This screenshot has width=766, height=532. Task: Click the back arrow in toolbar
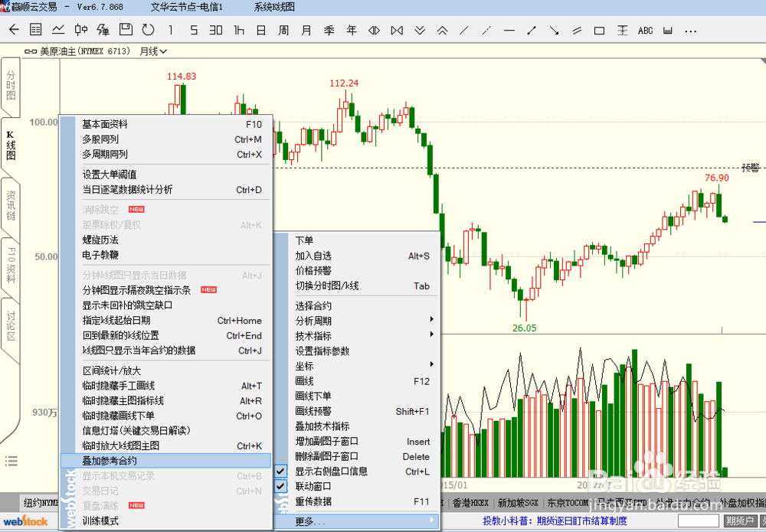click(14, 30)
